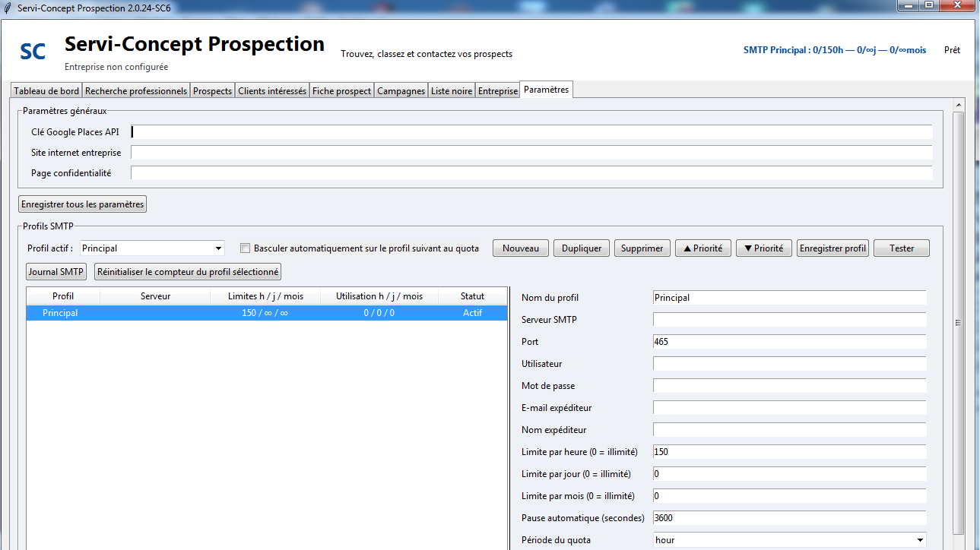This screenshot has height=550, width=980.
Task: Click the vertical scrollbar thumb
Action: (959, 322)
